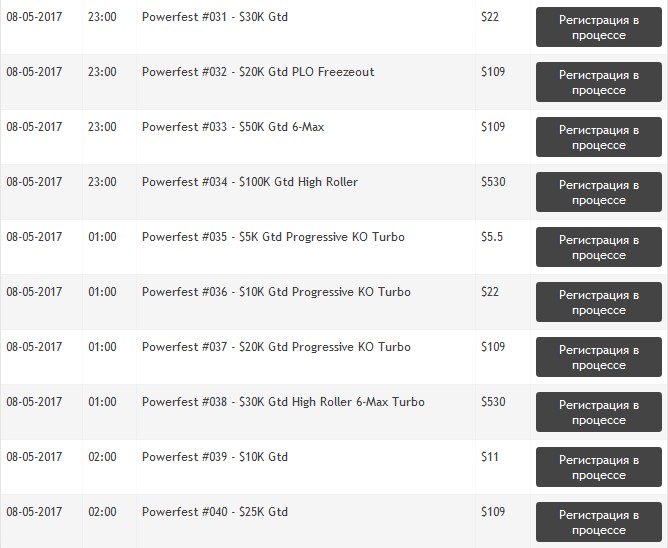Open registration for Powerfest #039 $10K Gtd

tap(599, 467)
